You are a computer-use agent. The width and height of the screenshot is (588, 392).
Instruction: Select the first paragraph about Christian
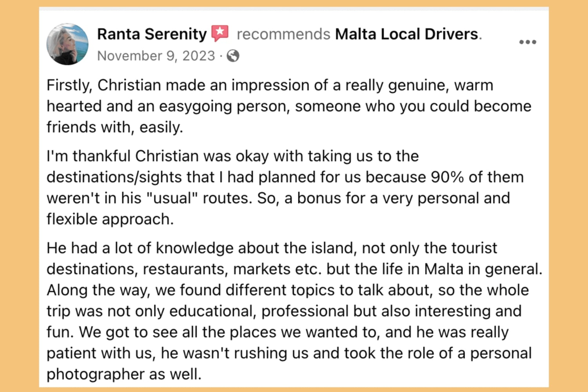(274, 106)
